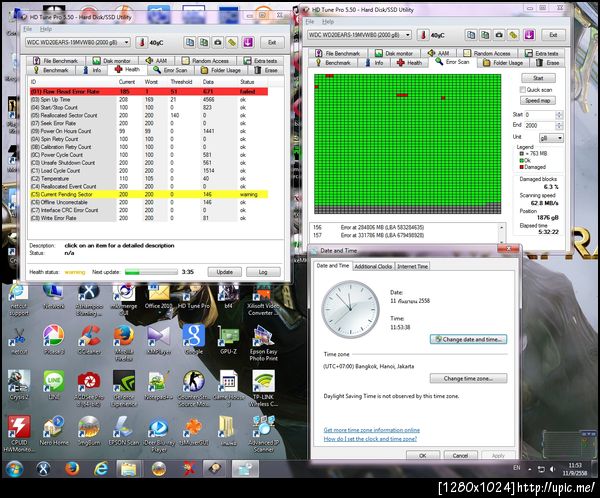Click scrollbar of the error list
The width and height of the screenshot is (600, 498).
[501, 232]
